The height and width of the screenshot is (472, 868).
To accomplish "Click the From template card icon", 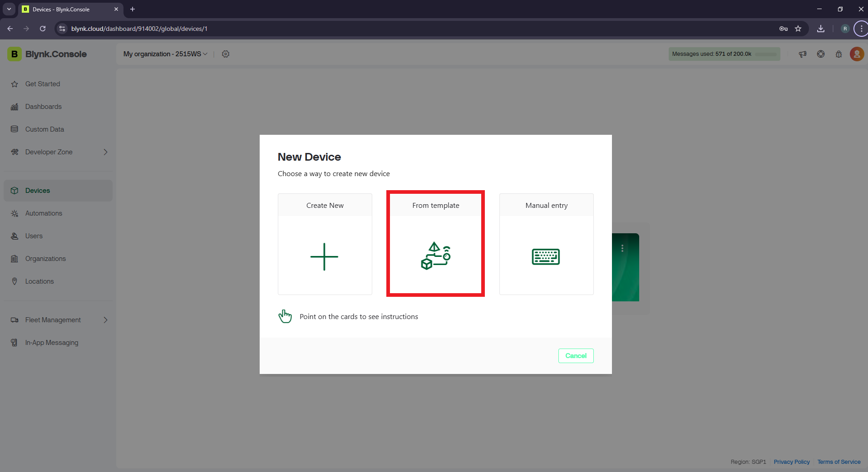I will (x=435, y=256).
